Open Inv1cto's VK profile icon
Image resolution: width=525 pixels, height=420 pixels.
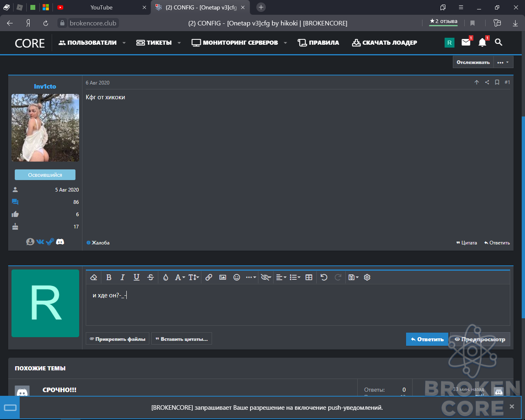pyautogui.click(x=40, y=242)
